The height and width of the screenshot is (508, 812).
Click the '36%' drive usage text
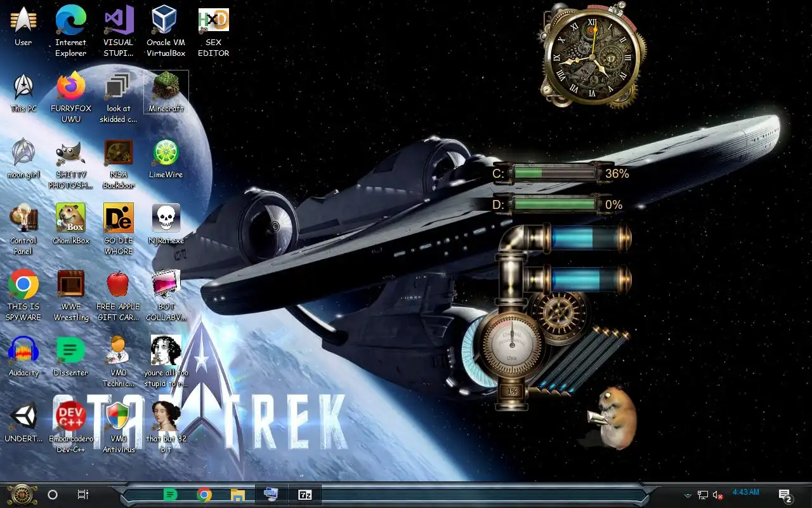click(x=617, y=173)
